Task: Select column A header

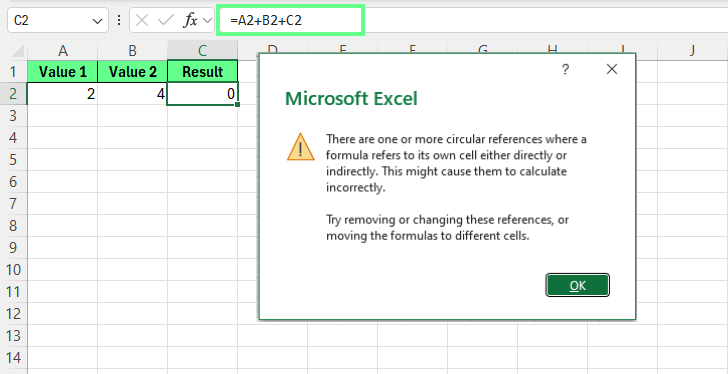Action: (63, 51)
